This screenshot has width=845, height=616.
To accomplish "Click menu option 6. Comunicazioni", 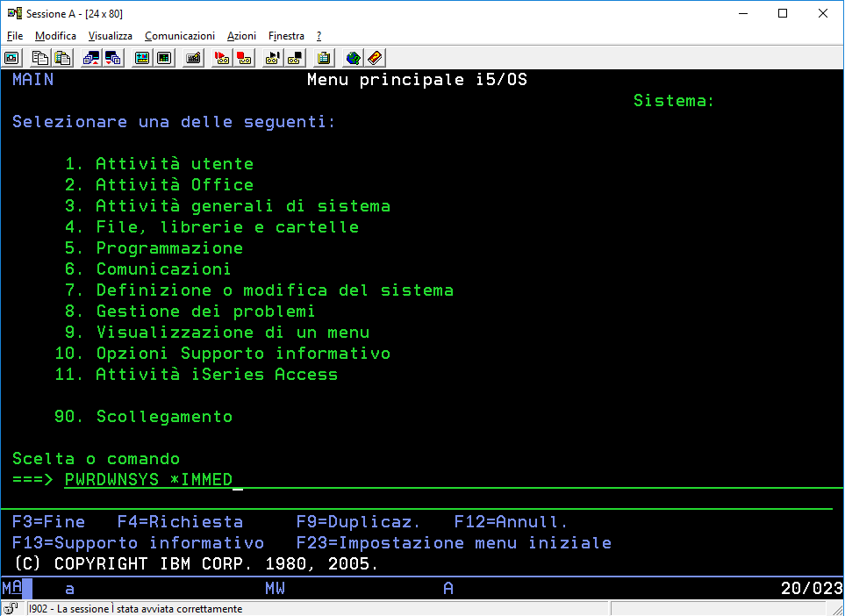I will (x=147, y=269).
